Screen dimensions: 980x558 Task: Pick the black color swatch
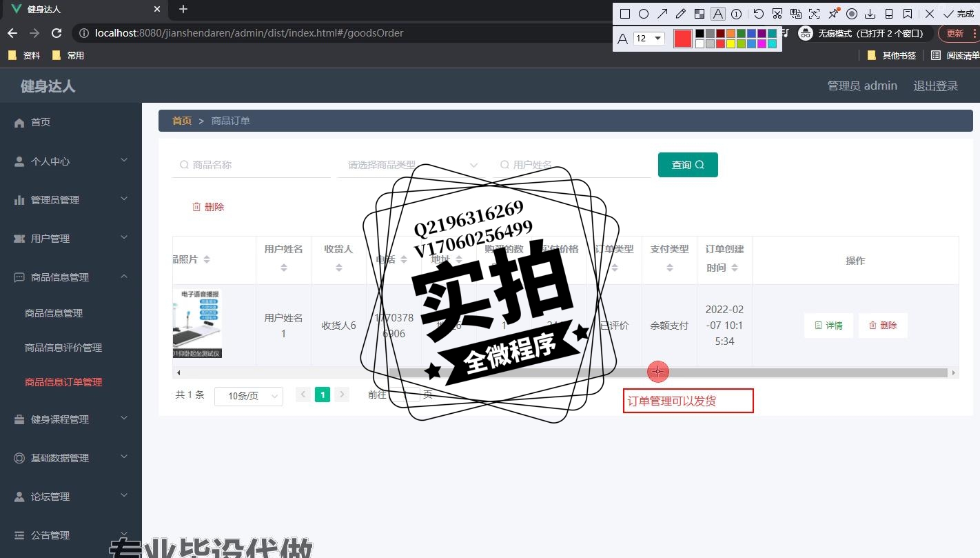(x=700, y=33)
